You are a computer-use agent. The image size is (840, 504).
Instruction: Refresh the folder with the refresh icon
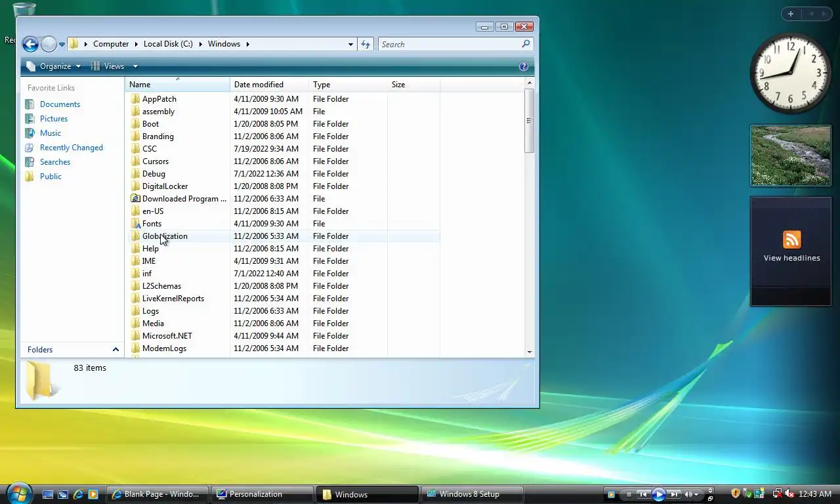[x=366, y=44]
